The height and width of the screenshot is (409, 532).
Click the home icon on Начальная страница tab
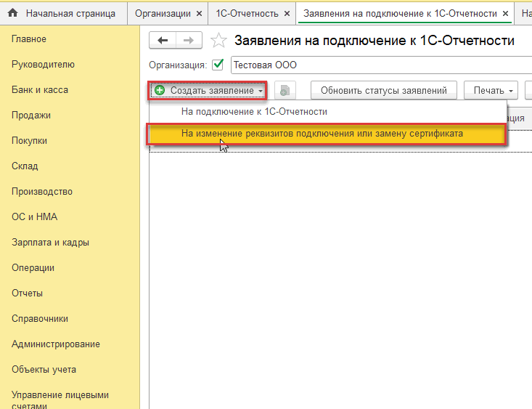coord(12,13)
